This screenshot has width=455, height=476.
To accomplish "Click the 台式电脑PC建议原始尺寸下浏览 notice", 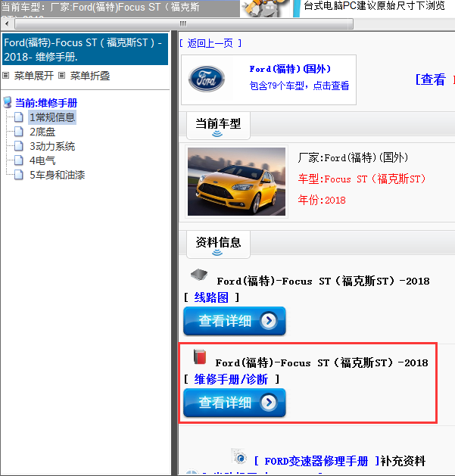I will pyautogui.click(x=374, y=5).
